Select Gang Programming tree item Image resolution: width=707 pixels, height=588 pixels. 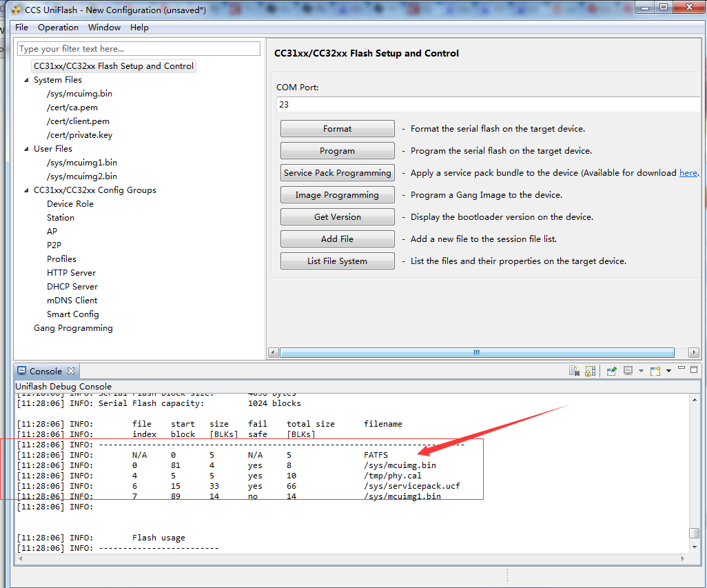coord(73,328)
